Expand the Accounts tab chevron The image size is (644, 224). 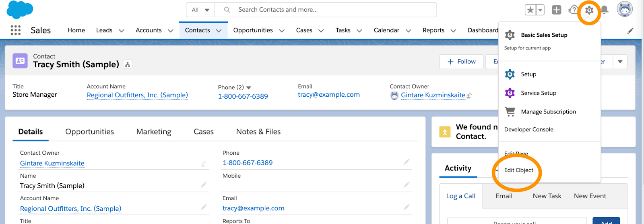click(171, 31)
